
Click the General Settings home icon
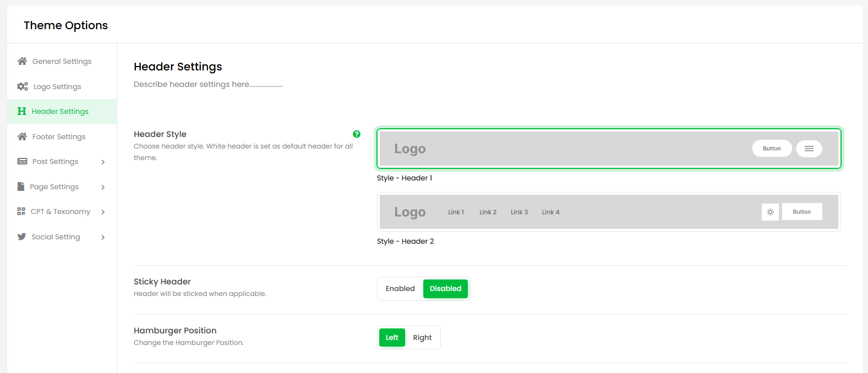(22, 61)
